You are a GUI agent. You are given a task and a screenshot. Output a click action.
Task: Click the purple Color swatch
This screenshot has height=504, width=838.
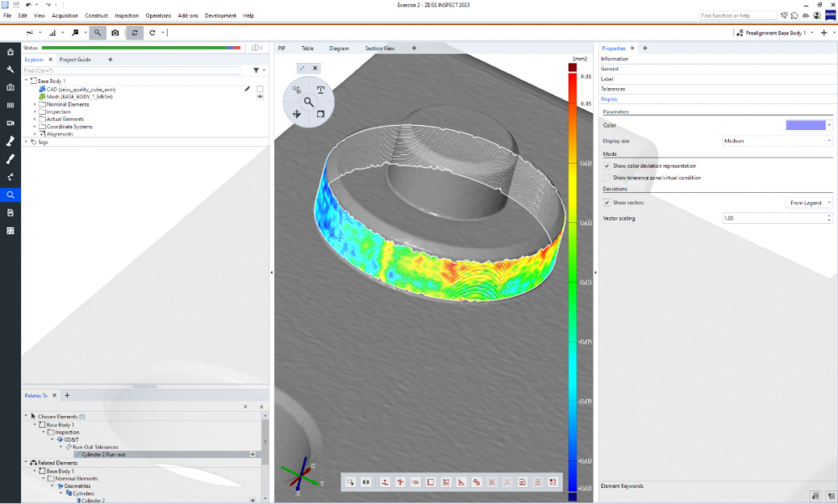[804, 125]
